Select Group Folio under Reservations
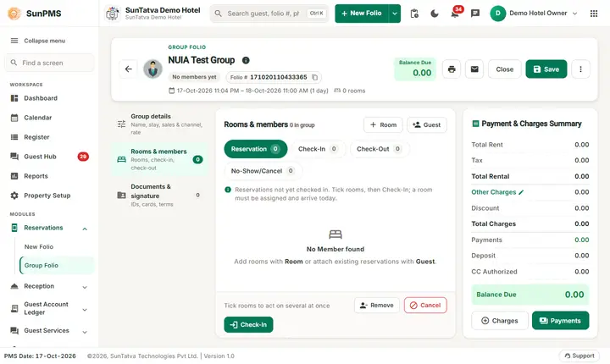The image size is (610, 364). [57, 265]
